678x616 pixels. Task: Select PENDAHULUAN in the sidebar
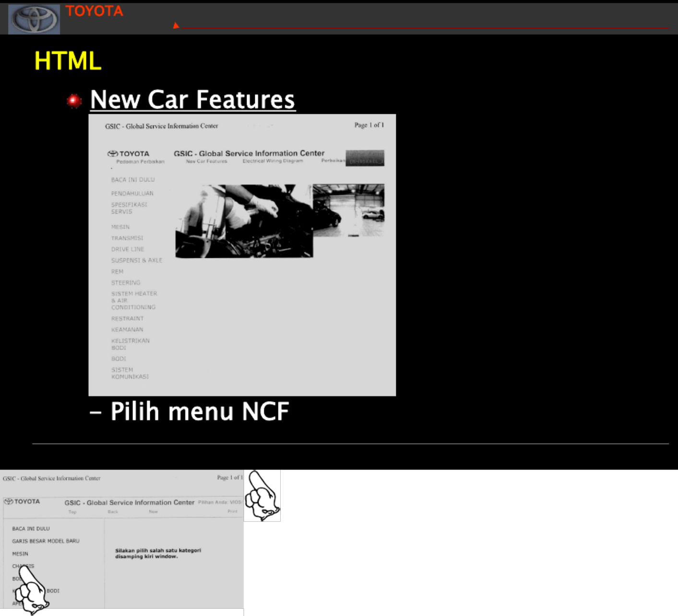[132, 193]
